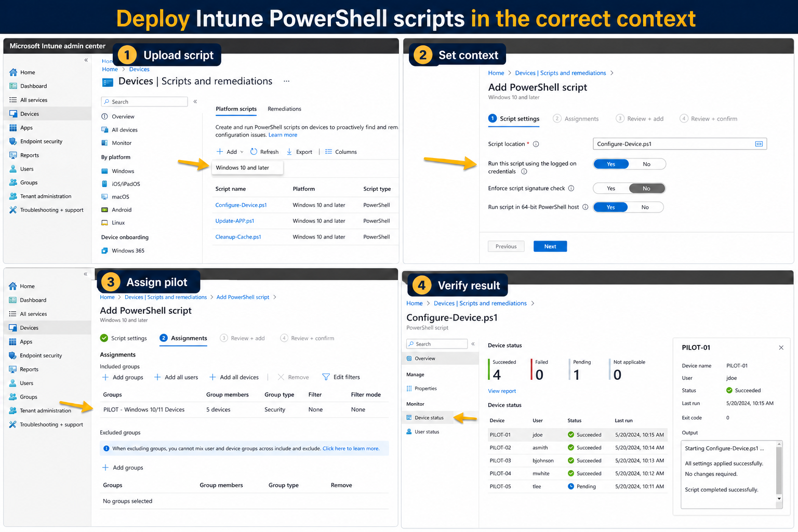Click the Export download icon
Image resolution: width=798 pixels, height=532 pixels.
(289, 152)
